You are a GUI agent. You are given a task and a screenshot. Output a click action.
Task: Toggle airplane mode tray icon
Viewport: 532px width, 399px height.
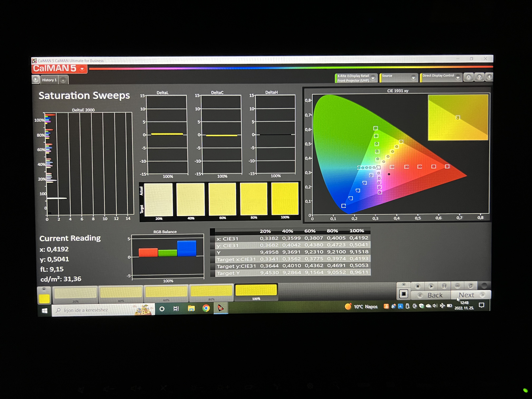point(442,306)
